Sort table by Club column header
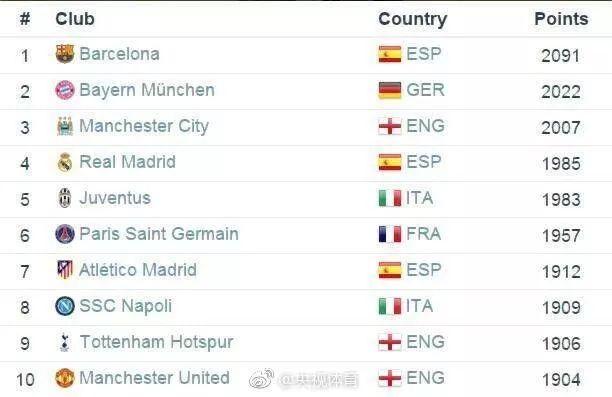The image size is (612, 397). click(x=75, y=19)
